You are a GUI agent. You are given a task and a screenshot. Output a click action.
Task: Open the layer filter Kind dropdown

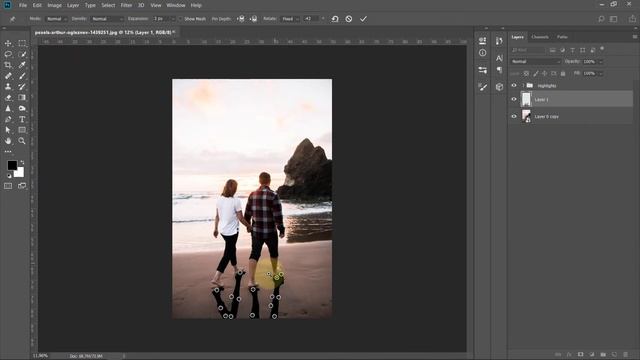528,50
